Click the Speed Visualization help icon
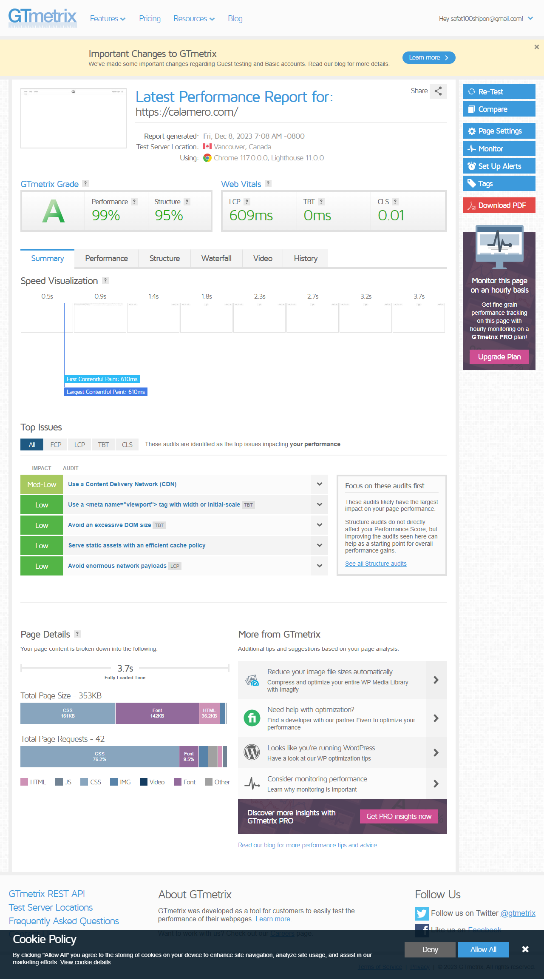This screenshot has width=544, height=980. point(105,281)
